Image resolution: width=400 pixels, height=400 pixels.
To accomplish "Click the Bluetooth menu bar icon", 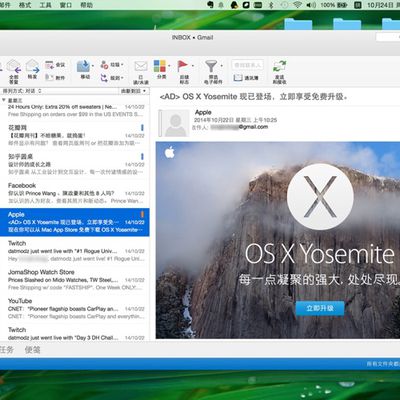I will tap(271, 5).
